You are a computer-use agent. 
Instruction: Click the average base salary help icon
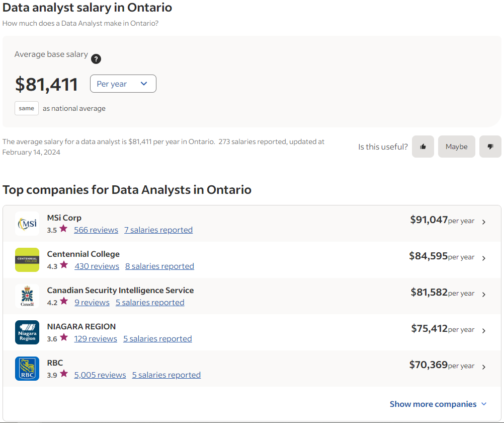(x=96, y=59)
